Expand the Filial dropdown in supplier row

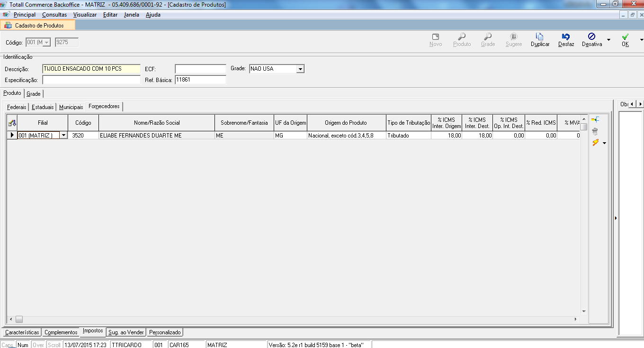pyautogui.click(x=63, y=136)
